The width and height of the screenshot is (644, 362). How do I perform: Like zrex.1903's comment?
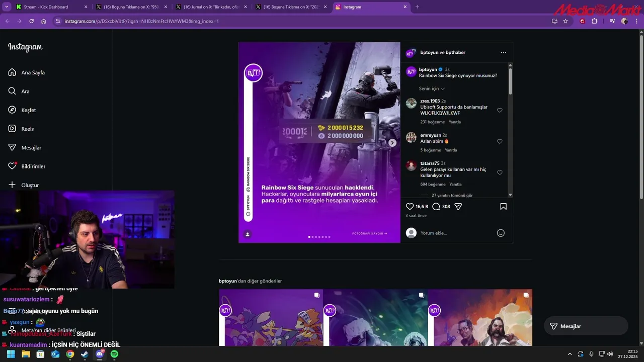tap(500, 110)
